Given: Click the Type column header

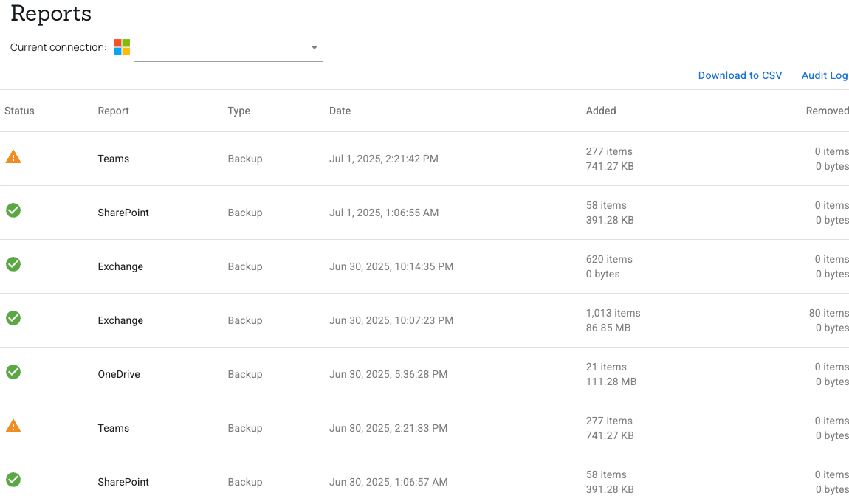Looking at the screenshot, I should point(238,111).
